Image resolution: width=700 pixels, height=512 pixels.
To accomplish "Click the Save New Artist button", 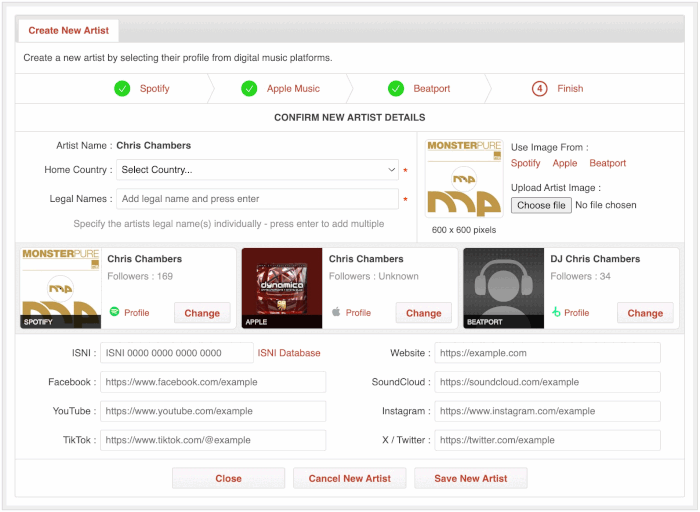I will click(x=471, y=479).
